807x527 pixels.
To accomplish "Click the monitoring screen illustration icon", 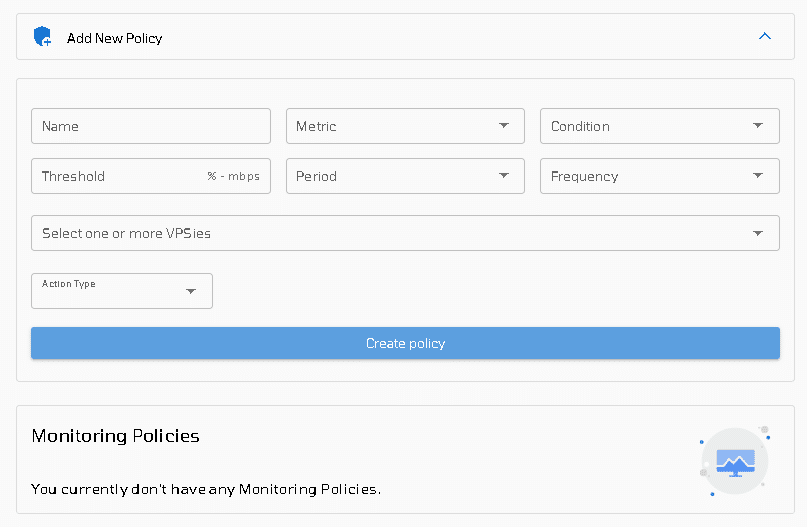I will [x=735, y=461].
